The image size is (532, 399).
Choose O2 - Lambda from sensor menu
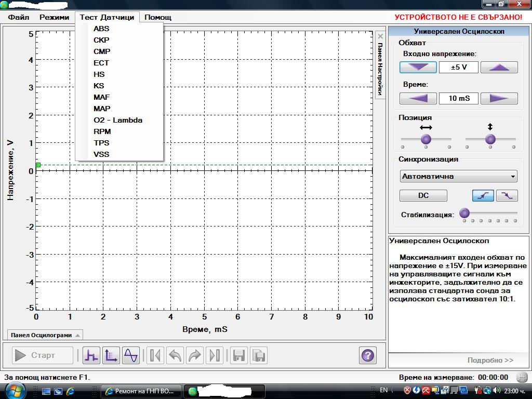pos(118,120)
